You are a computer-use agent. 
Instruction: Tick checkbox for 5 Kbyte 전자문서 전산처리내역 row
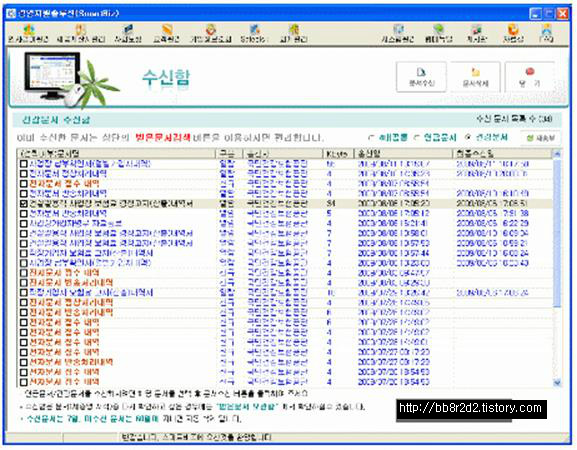click(24, 213)
